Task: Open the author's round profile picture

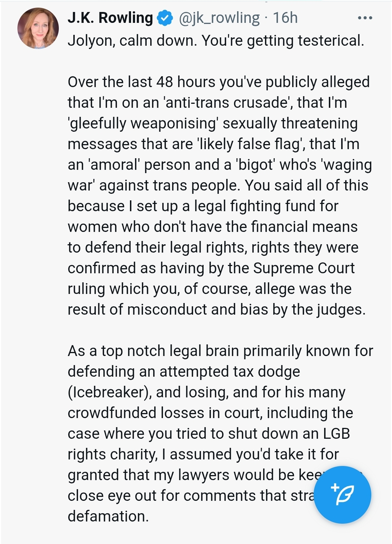Action: pos(38,28)
